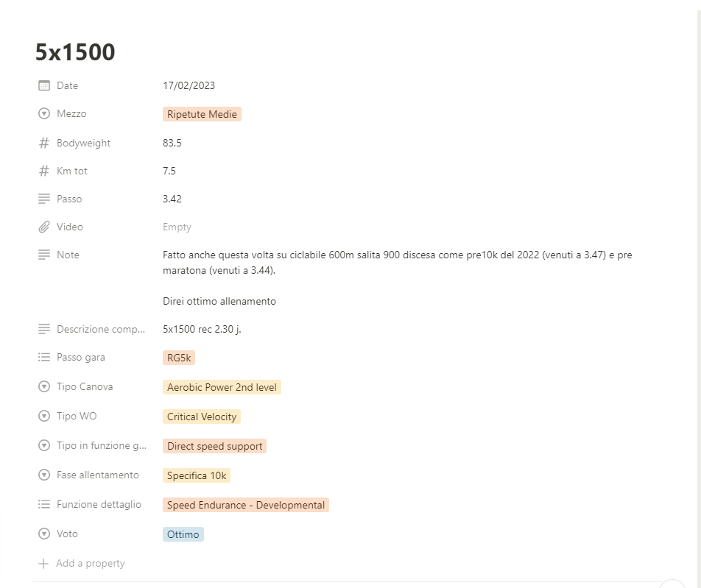Click the note line starting 'Fatto anche questa volta'
The width and height of the screenshot is (701, 588).
coord(398,255)
